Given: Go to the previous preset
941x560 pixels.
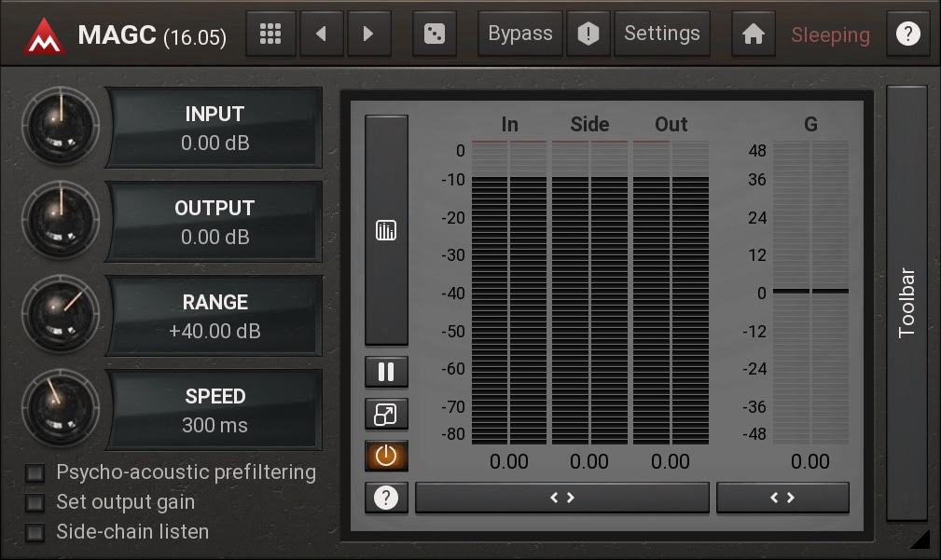Looking at the screenshot, I should (x=321, y=34).
